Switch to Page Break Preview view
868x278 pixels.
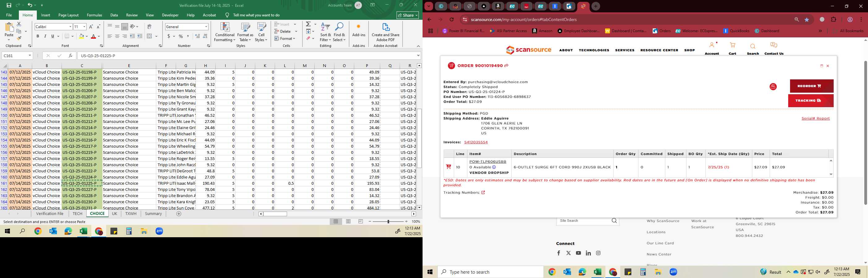[361, 221]
